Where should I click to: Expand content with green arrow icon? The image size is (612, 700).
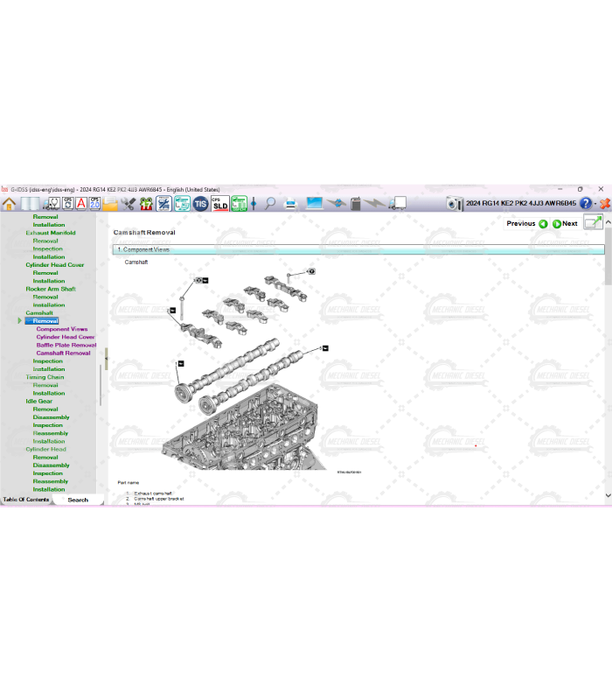[594, 223]
